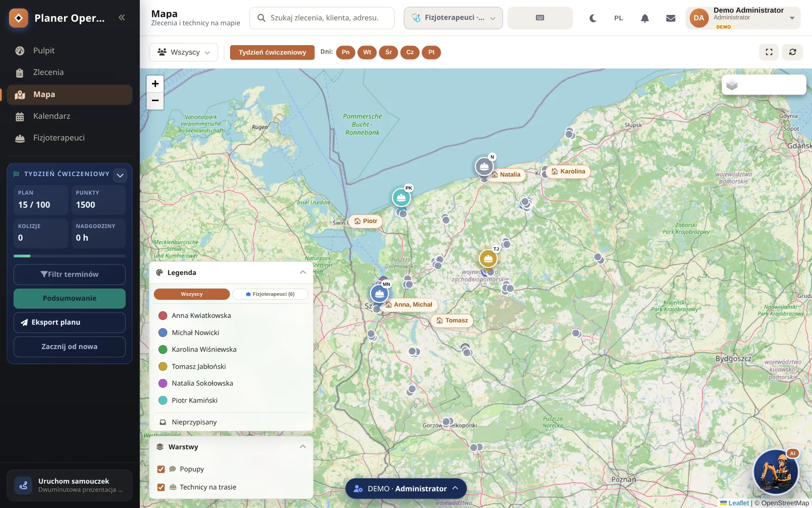812x508 pixels.
Task: Uncheck Technicy na trasie checkbox
Action: (161, 487)
